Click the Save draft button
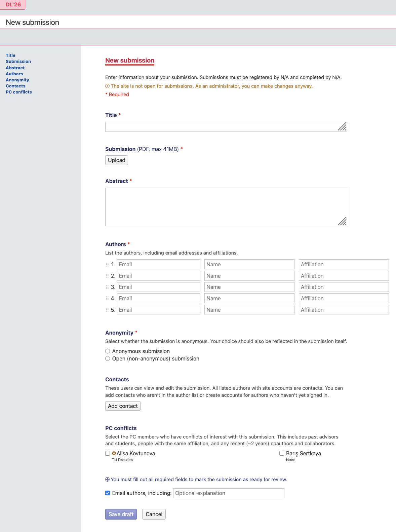The height and width of the screenshot is (532, 396). (x=121, y=514)
